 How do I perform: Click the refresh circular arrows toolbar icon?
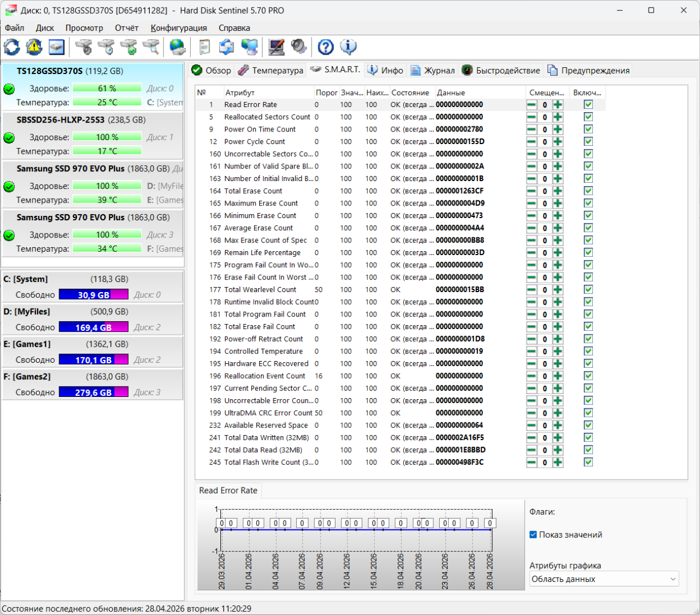coord(11,47)
